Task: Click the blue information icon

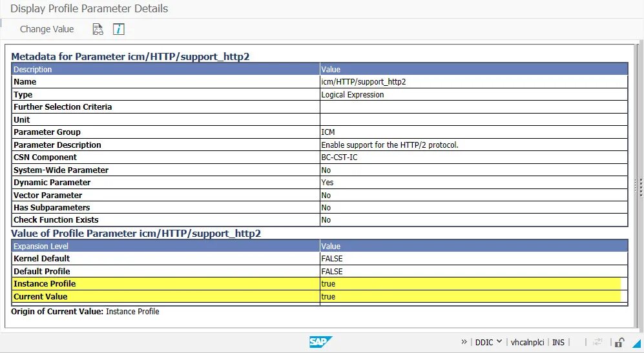Action: 119,29
